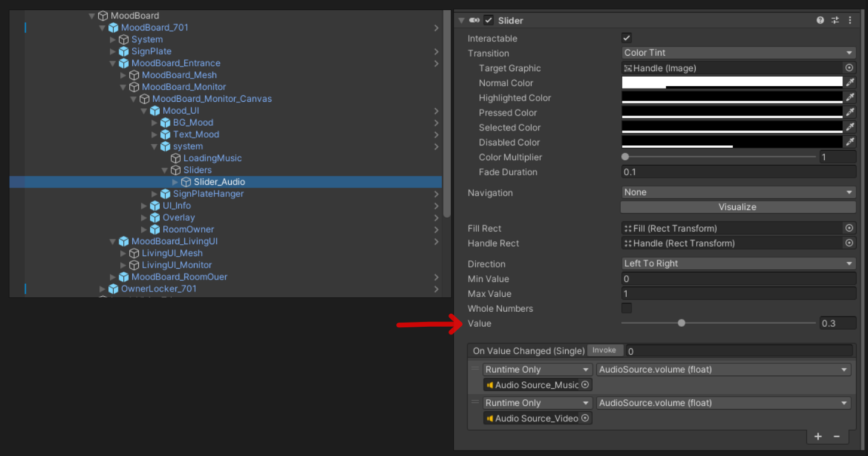Click the eyedropper for Normal Color
Screen dimensions: 868x456
point(849,83)
